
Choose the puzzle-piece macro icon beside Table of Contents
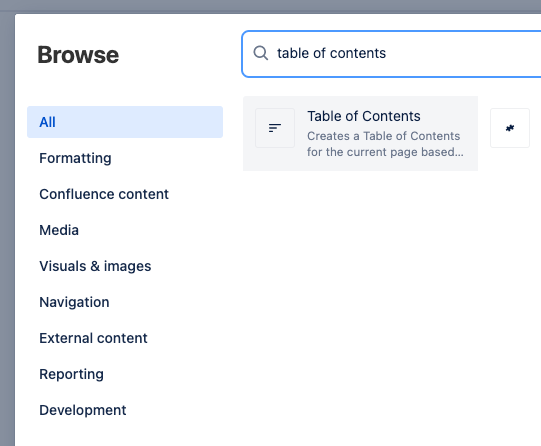pos(510,128)
